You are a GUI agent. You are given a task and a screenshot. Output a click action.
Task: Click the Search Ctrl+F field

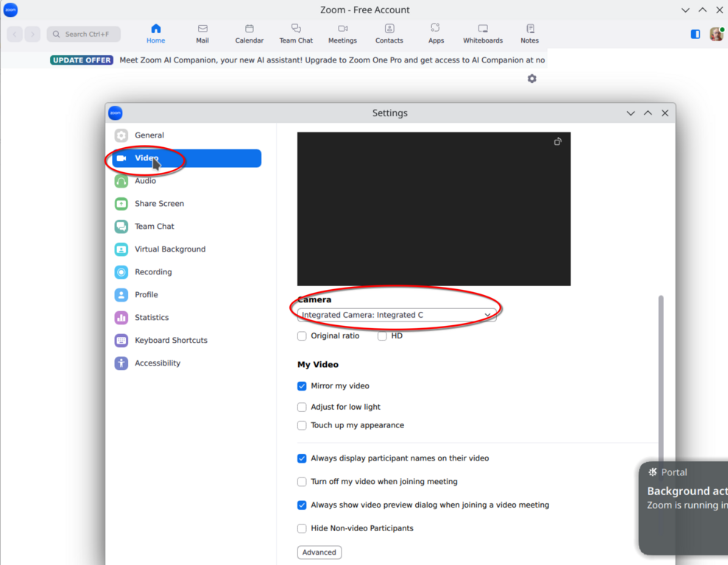pos(84,34)
